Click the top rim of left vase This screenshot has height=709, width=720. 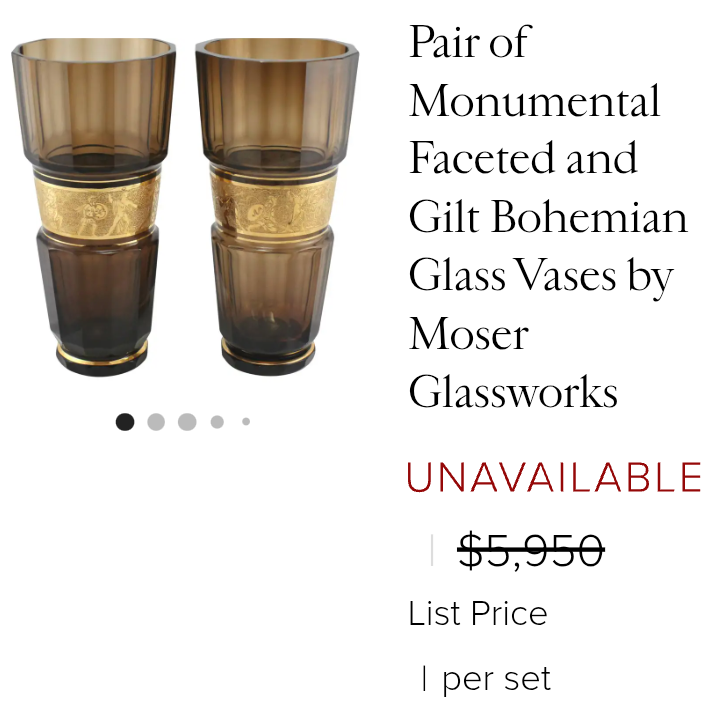(94, 48)
